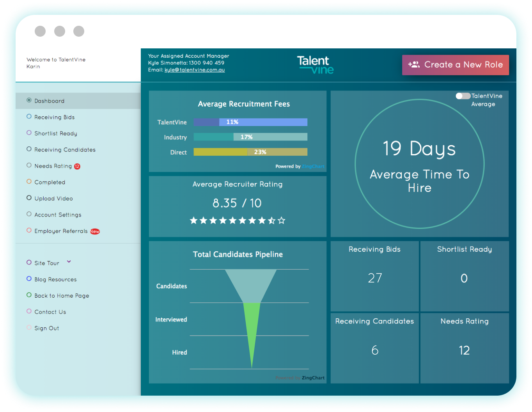Click the Dashboard radio circle icon

tap(29, 100)
